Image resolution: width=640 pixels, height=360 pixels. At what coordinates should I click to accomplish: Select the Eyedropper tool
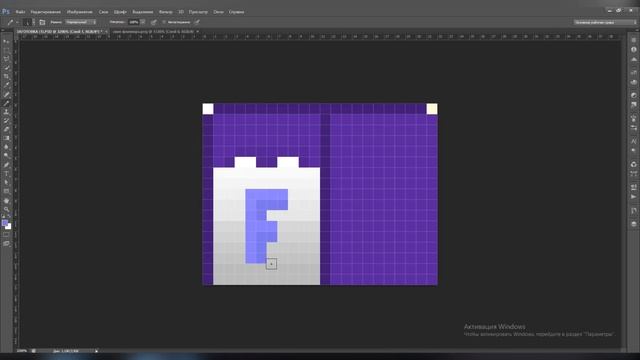tap(6, 85)
